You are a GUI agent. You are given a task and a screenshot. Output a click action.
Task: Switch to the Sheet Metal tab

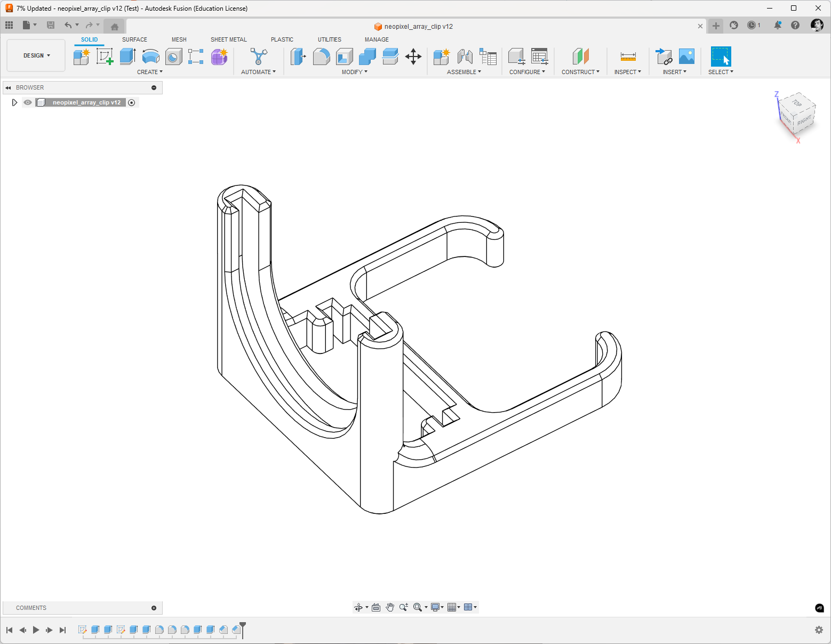(229, 39)
